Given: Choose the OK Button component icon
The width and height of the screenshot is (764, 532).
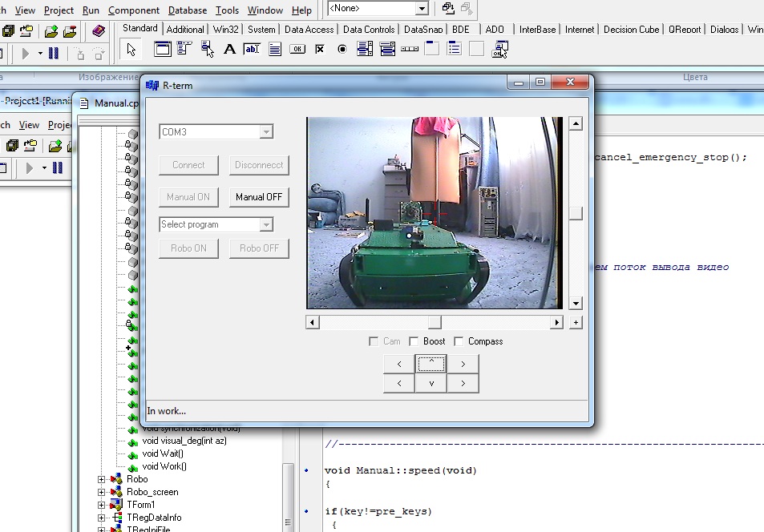Looking at the screenshot, I should (x=297, y=50).
